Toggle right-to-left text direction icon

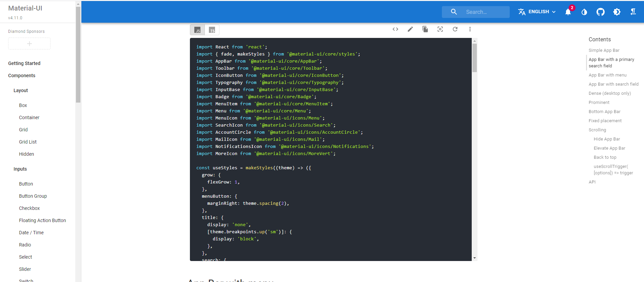pos(633,12)
